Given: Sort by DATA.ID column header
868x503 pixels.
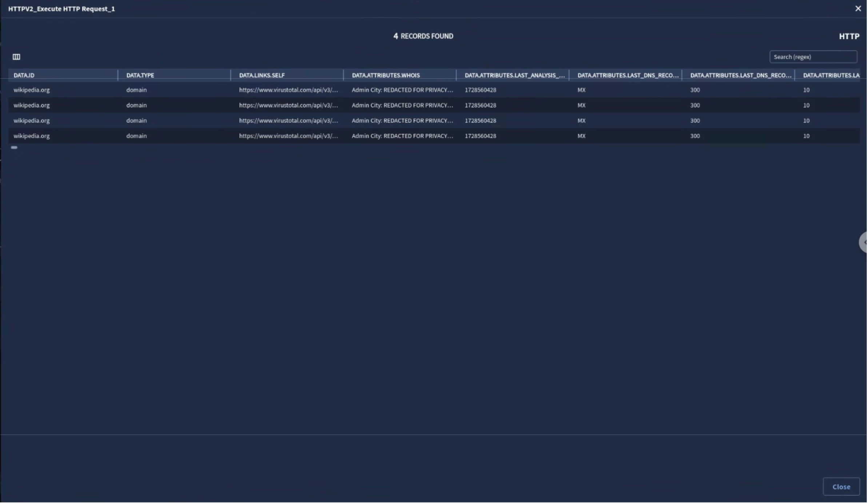Looking at the screenshot, I should (x=24, y=75).
